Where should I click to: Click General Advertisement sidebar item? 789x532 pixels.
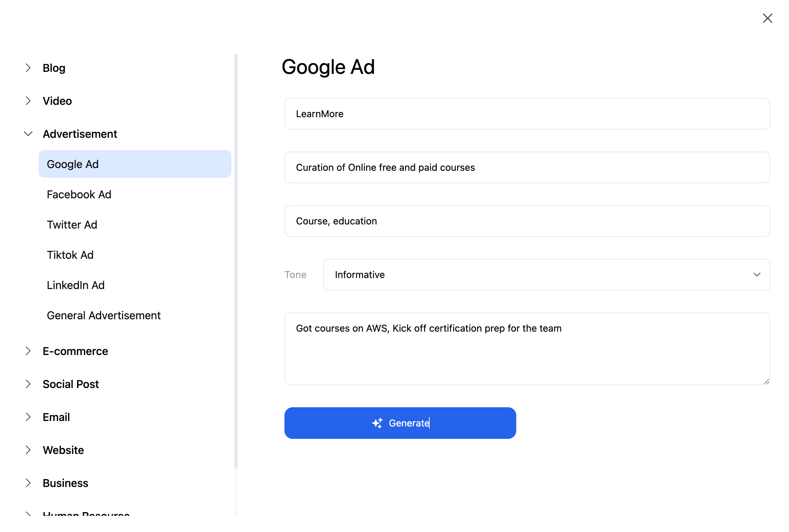point(104,315)
